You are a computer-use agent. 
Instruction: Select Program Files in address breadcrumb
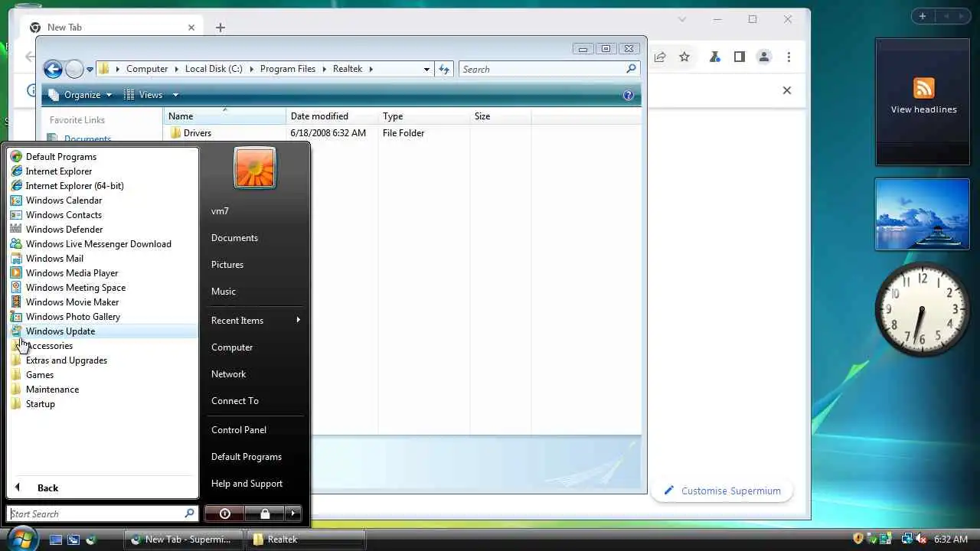click(288, 69)
